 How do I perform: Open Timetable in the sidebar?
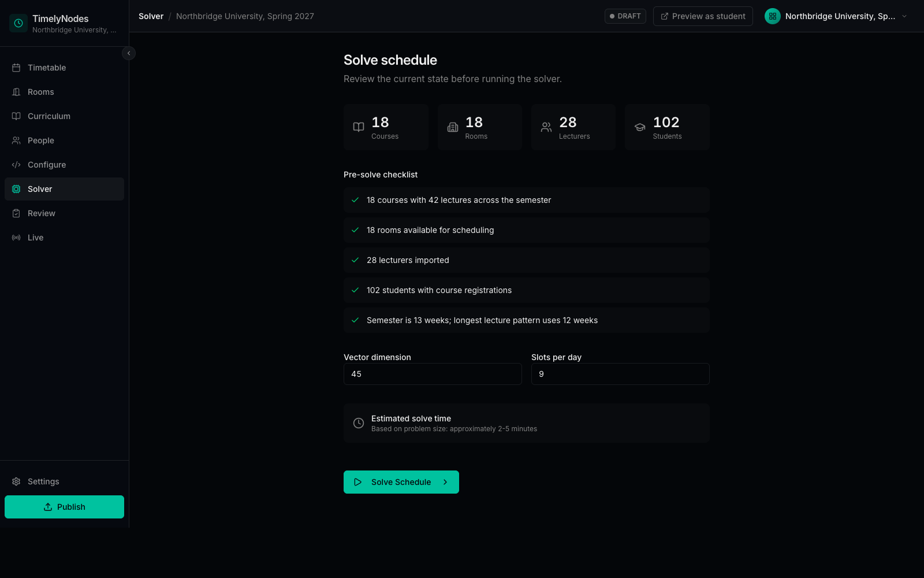pos(64,68)
